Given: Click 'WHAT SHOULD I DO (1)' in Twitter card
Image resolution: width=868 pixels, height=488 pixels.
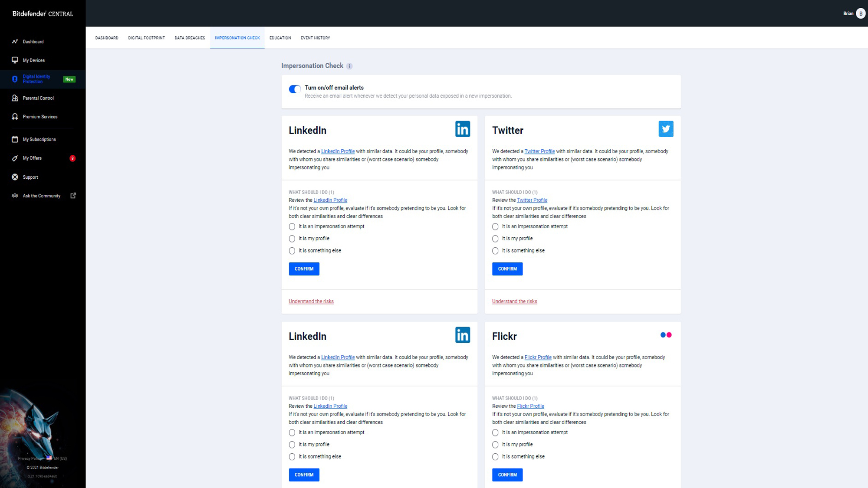Looking at the screenshot, I should pyautogui.click(x=515, y=192).
